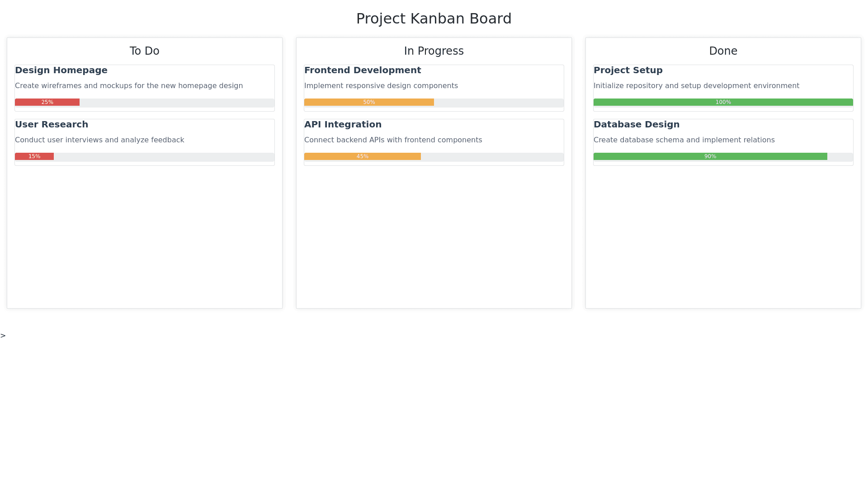Click the Project Kanban Board title
868x488 pixels.
434,19
